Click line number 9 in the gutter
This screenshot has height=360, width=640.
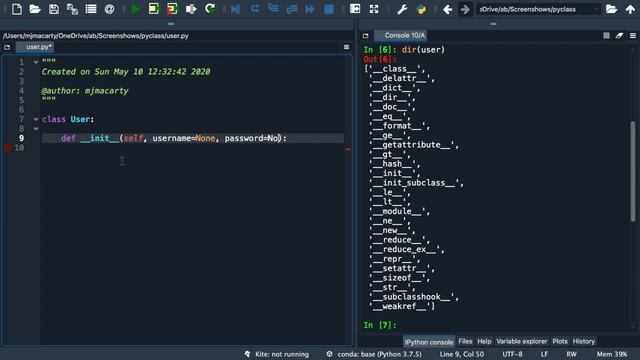21,138
